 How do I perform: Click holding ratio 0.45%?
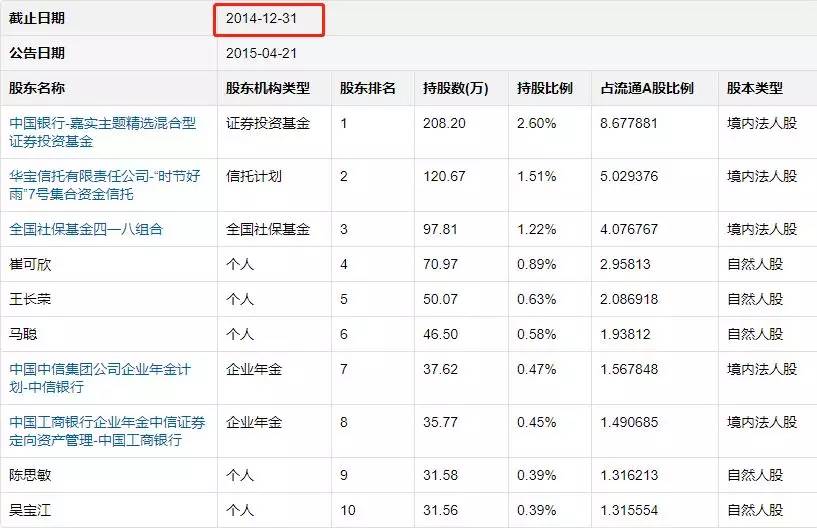point(537,422)
